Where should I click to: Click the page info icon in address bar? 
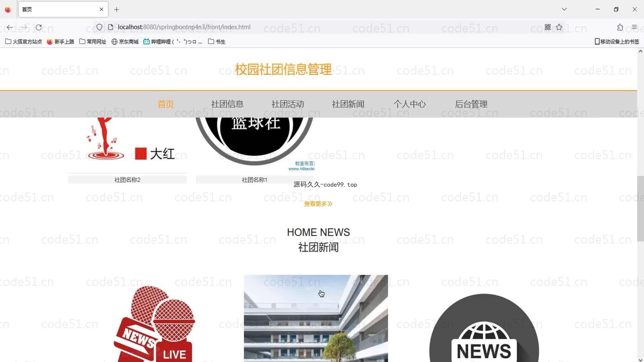click(x=110, y=27)
